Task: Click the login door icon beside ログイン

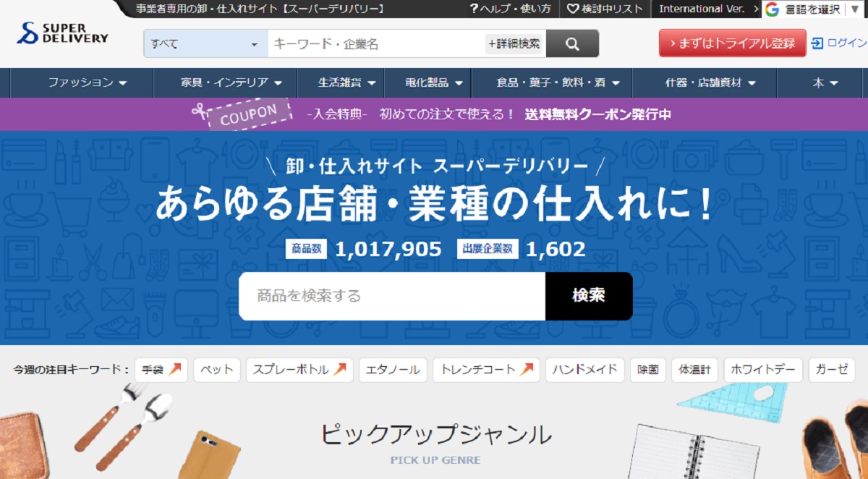Action: 818,43
